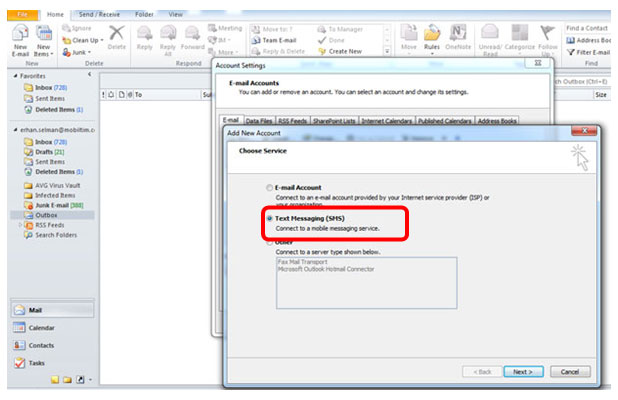Open Search Folders
618x400 pixels.
click(x=50, y=235)
